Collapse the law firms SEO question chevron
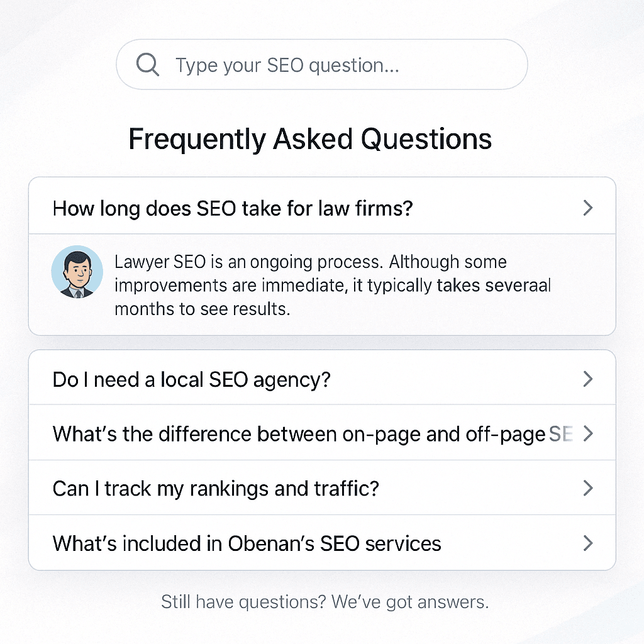 588,208
